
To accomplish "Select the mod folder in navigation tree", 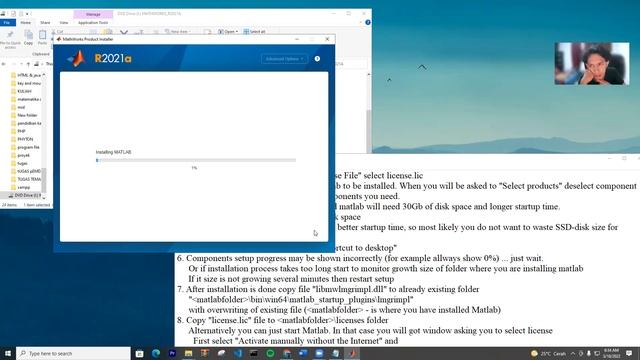I will (x=18, y=107).
